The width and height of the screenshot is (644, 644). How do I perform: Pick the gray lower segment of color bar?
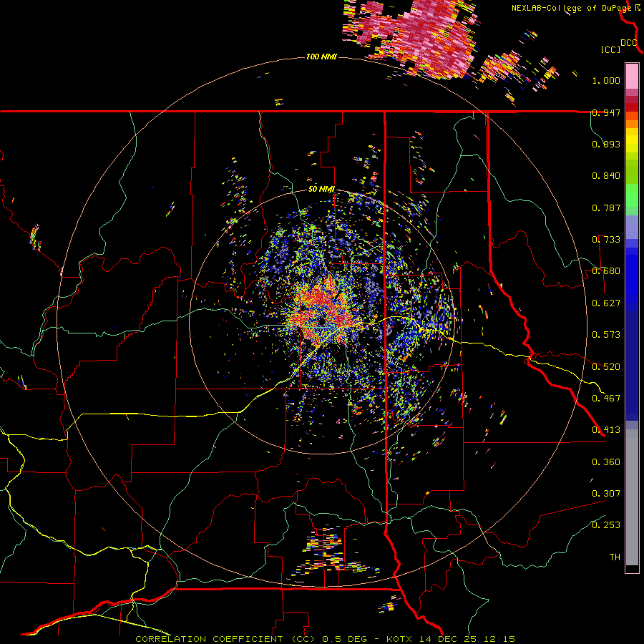[x=632, y=497]
